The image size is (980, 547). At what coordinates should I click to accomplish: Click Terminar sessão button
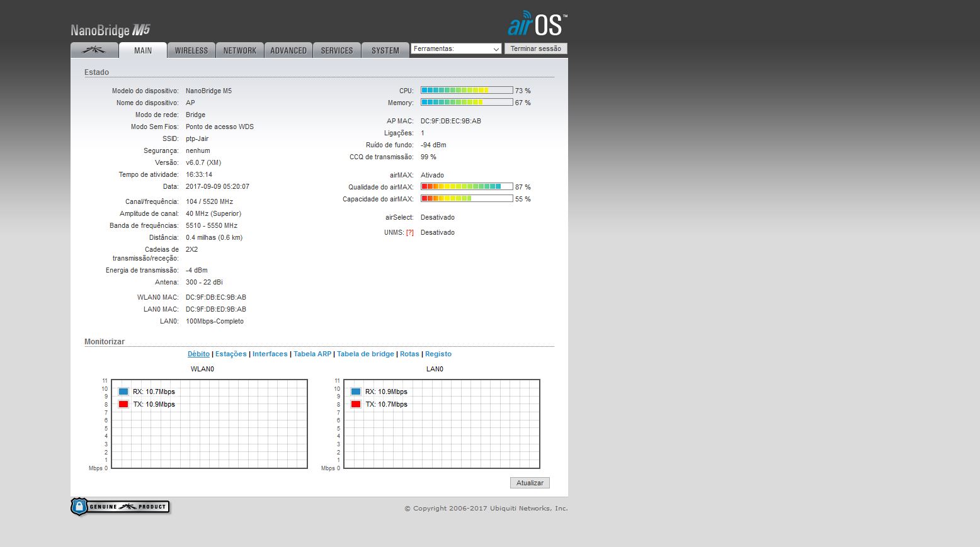click(x=536, y=48)
